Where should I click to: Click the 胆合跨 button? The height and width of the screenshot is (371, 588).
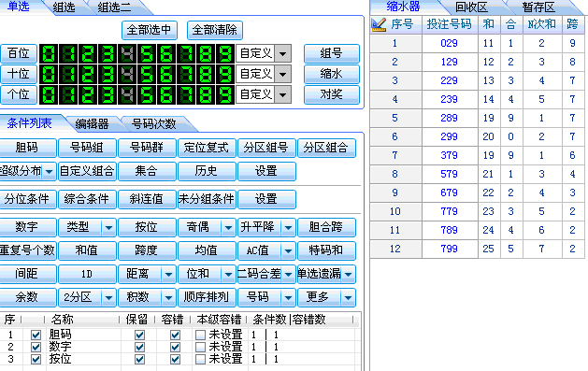tap(326, 227)
